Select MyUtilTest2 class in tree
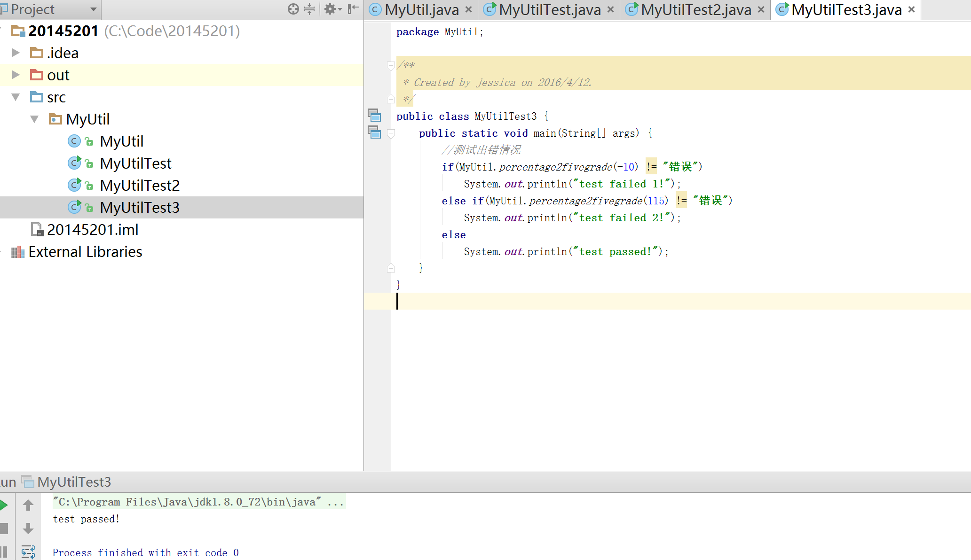 [140, 185]
